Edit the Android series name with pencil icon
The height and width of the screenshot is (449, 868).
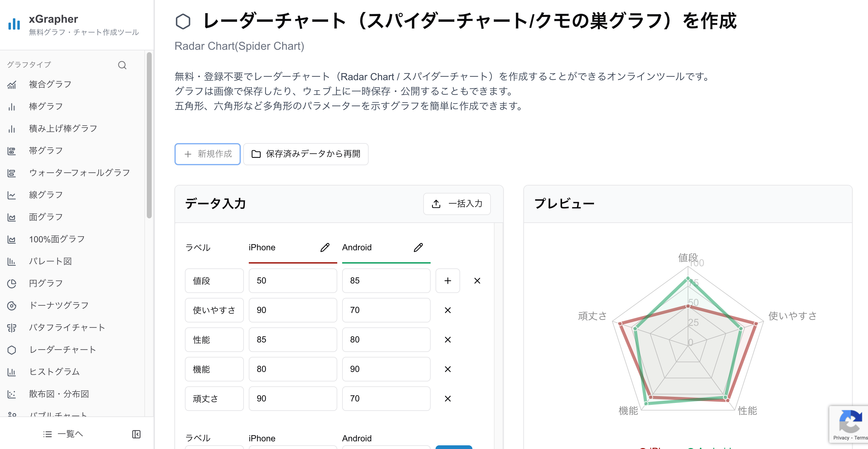[418, 247]
